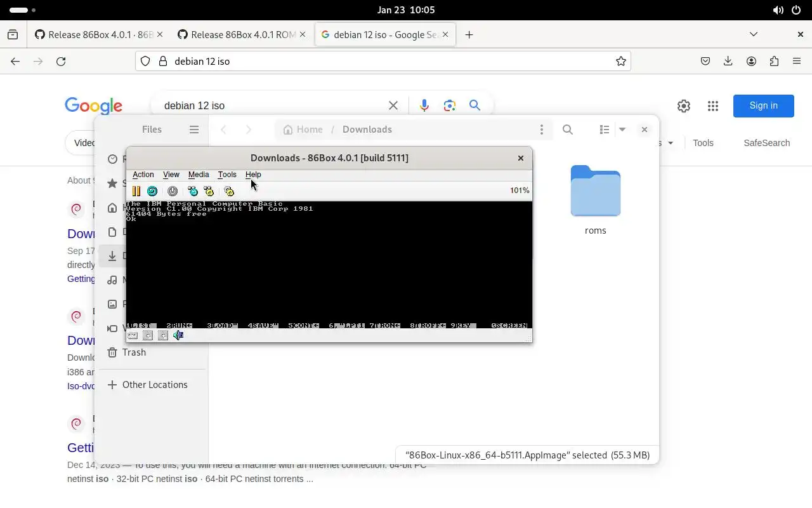Start Google voice search microphone
812x508 pixels.
424,105
